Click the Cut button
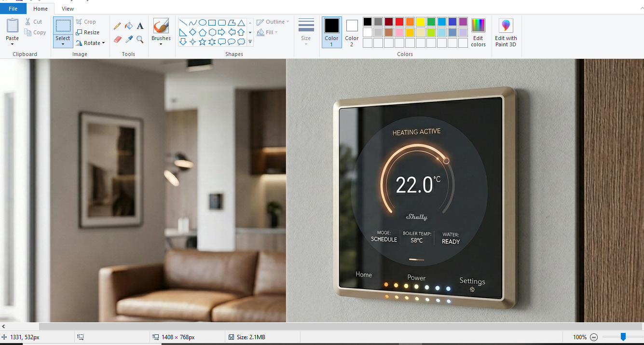Screen dimensions: 644x345 [x=34, y=22]
